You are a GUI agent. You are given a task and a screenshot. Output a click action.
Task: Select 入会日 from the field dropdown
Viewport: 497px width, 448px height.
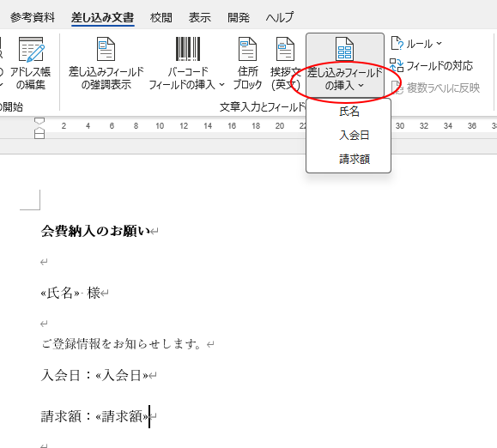click(349, 136)
